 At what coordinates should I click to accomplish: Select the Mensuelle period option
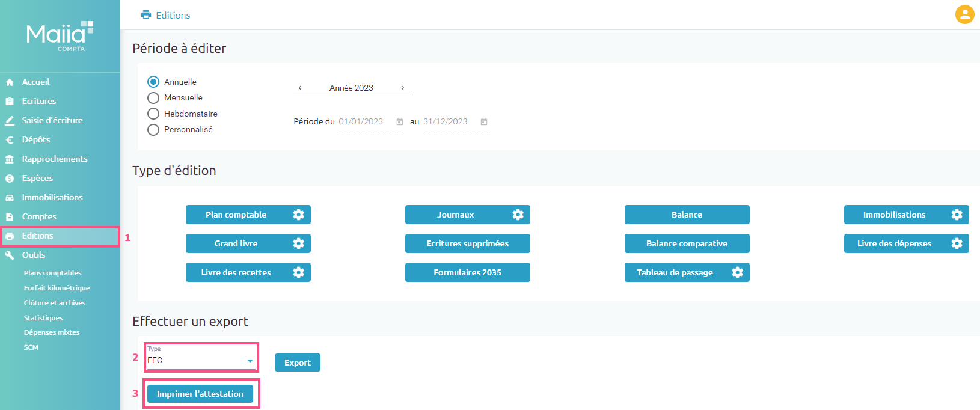pos(153,98)
